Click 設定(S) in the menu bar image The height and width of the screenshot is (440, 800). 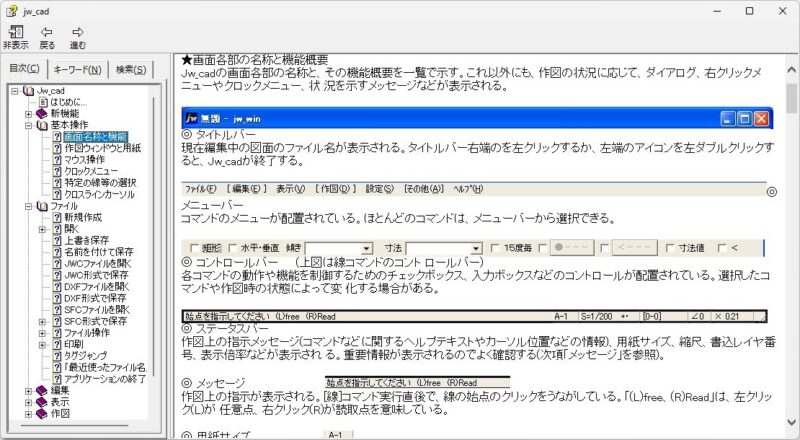[x=380, y=189]
